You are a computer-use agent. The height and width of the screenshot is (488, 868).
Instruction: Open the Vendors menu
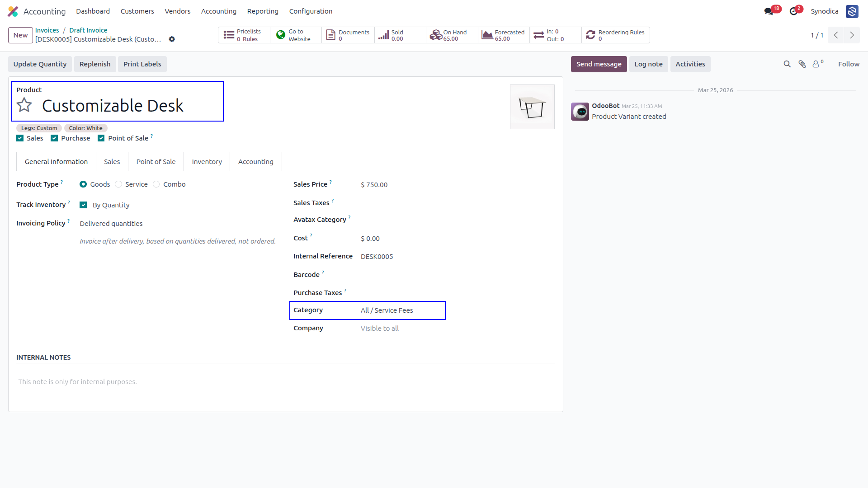[x=177, y=11]
